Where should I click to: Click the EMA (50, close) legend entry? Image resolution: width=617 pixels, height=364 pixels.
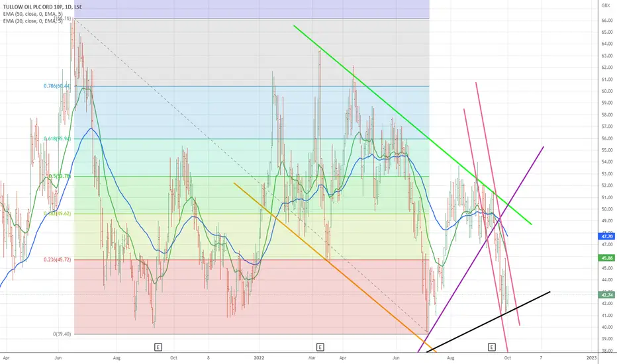(x=32, y=14)
